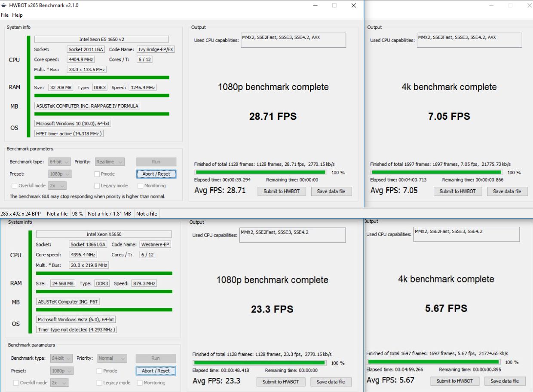Select core speed 4396.4 MHz
The width and height of the screenshot is (533, 392).
point(83,255)
